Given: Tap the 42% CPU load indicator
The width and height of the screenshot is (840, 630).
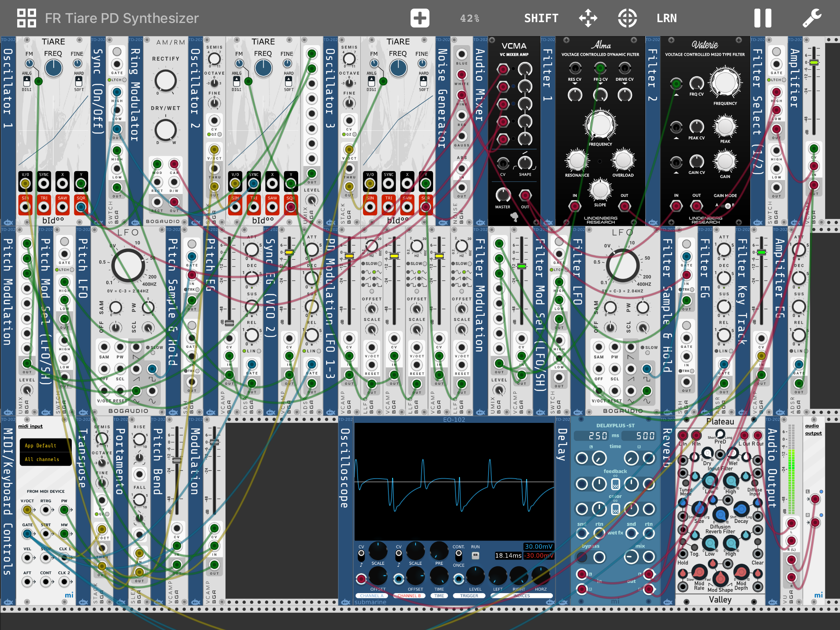Looking at the screenshot, I should [x=470, y=18].
